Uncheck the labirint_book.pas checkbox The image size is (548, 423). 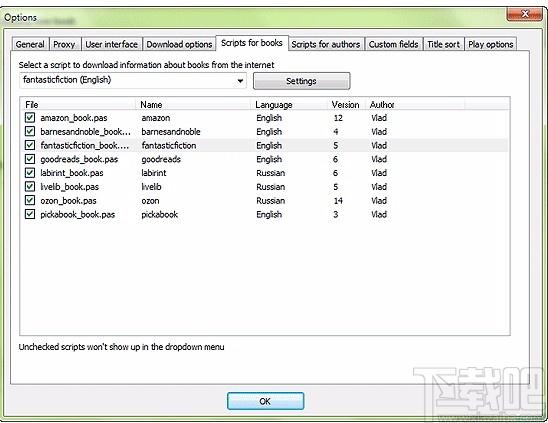point(30,173)
